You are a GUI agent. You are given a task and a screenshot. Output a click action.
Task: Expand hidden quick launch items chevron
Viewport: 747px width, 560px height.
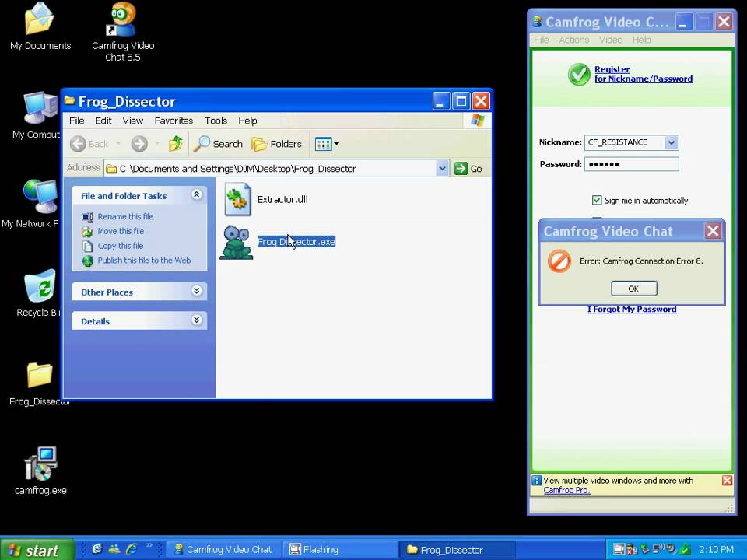point(149,546)
